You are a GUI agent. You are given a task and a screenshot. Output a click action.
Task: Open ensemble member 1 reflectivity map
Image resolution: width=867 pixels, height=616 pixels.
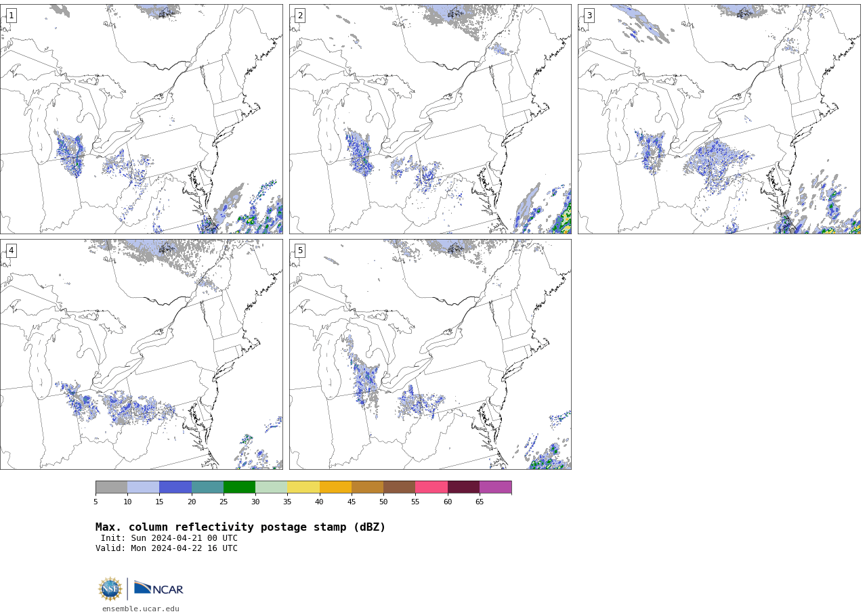141,119
